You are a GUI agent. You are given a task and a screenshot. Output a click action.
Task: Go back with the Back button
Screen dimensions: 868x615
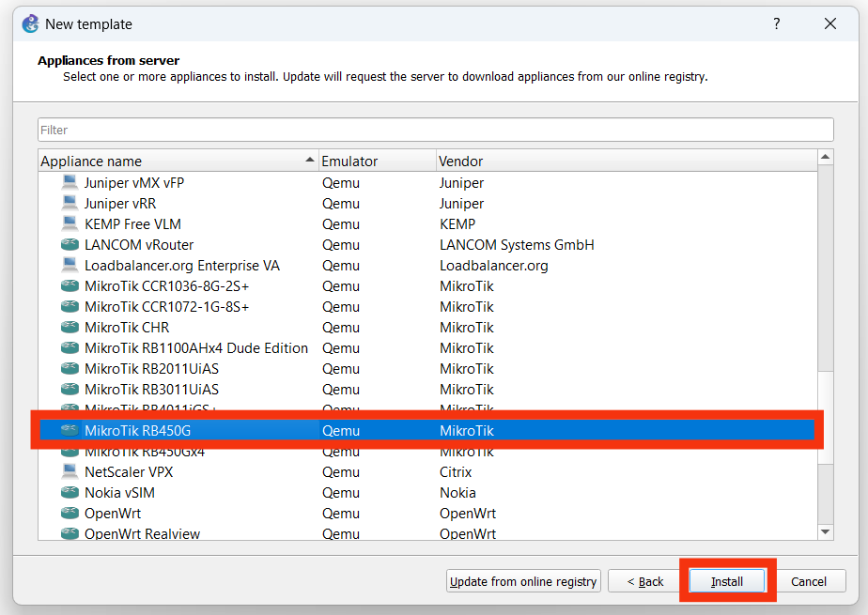click(643, 582)
